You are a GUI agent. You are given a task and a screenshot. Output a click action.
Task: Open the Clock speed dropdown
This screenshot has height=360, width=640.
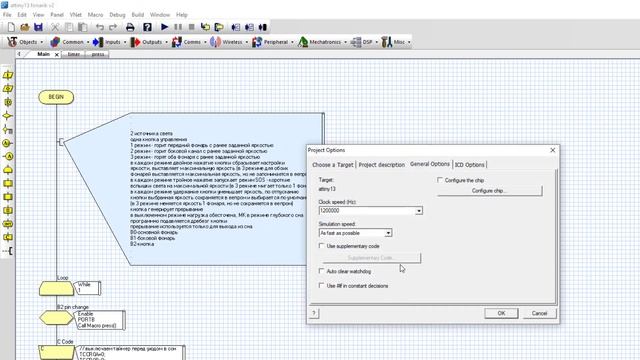pos(419,211)
